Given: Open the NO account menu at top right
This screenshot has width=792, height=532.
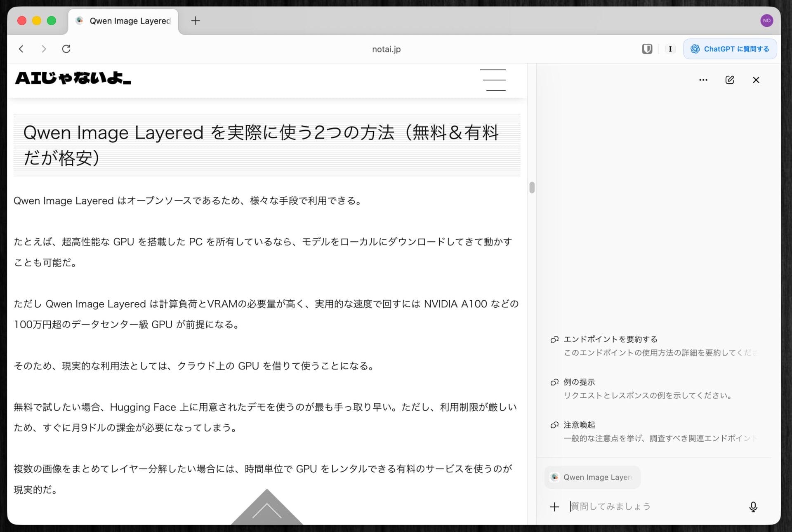Looking at the screenshot, I should [767, 20].
